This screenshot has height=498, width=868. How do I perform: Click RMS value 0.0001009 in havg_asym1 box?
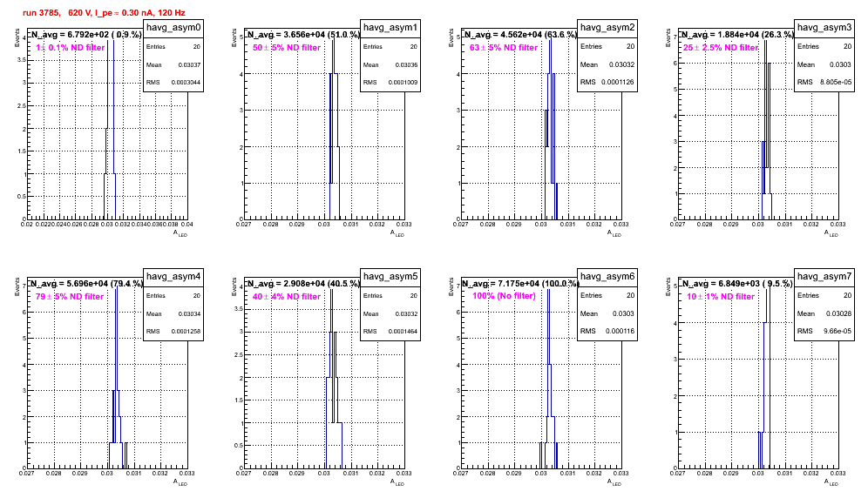pyautogui.click(x=403, y=83)
